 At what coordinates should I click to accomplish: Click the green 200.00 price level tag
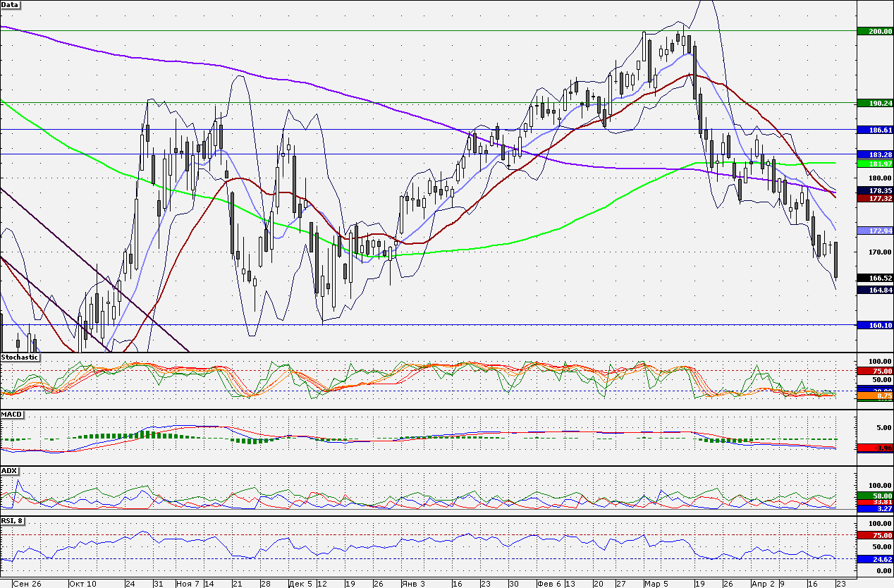(875, 32)
